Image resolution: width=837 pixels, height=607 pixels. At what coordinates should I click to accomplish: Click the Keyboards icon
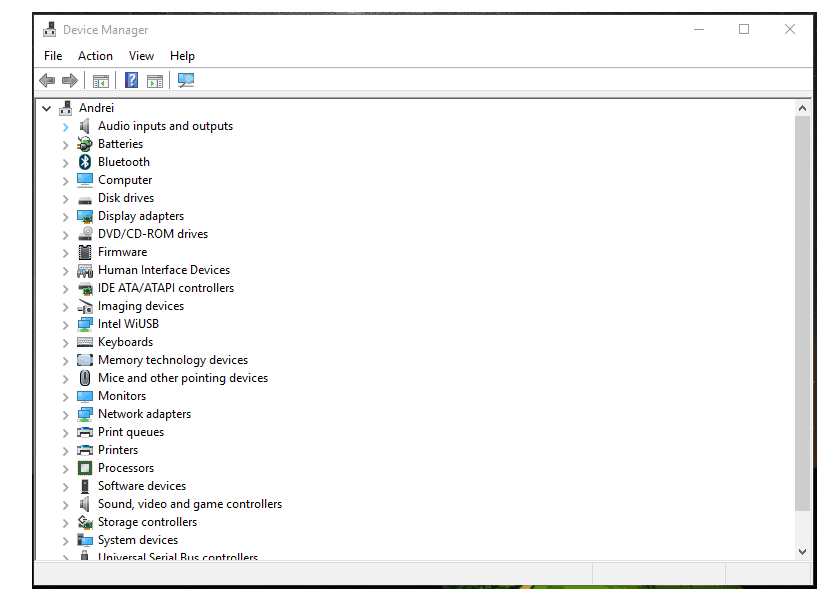coord(85,342)
